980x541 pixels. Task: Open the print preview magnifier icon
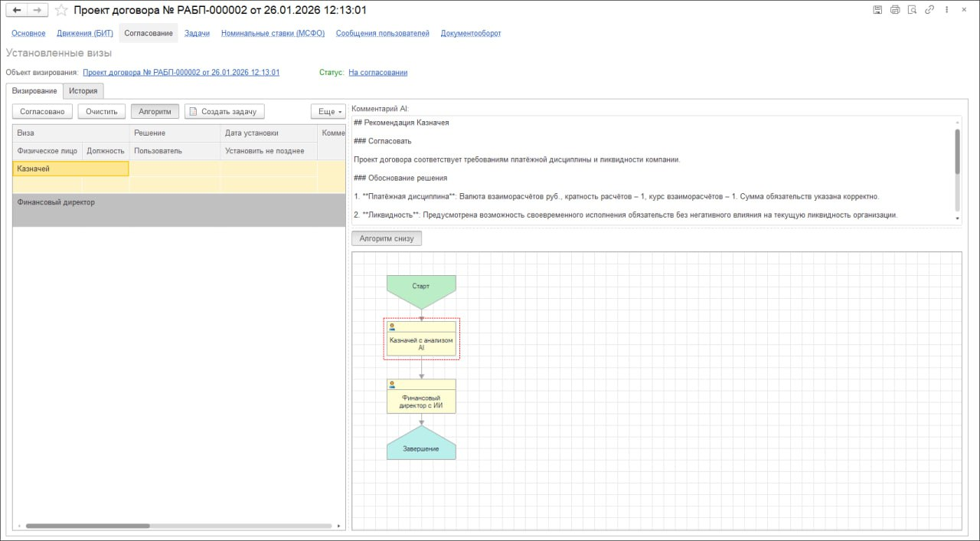[913, 10]
